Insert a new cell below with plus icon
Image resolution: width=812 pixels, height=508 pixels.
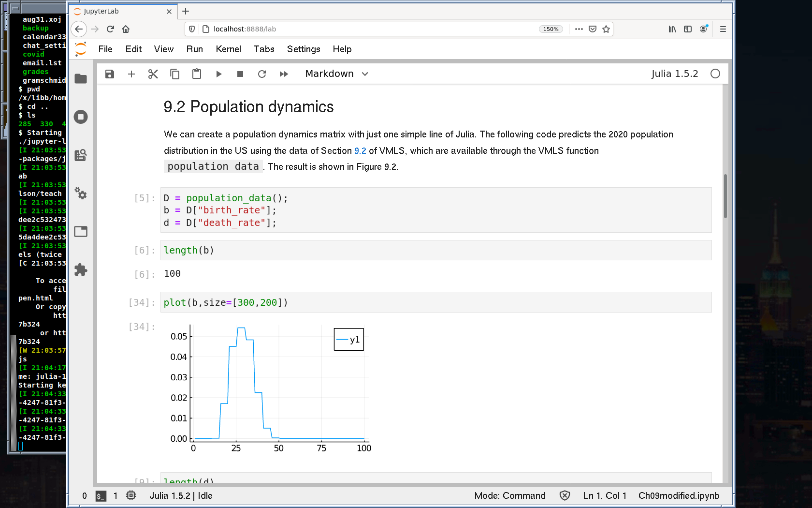point(131,74)
